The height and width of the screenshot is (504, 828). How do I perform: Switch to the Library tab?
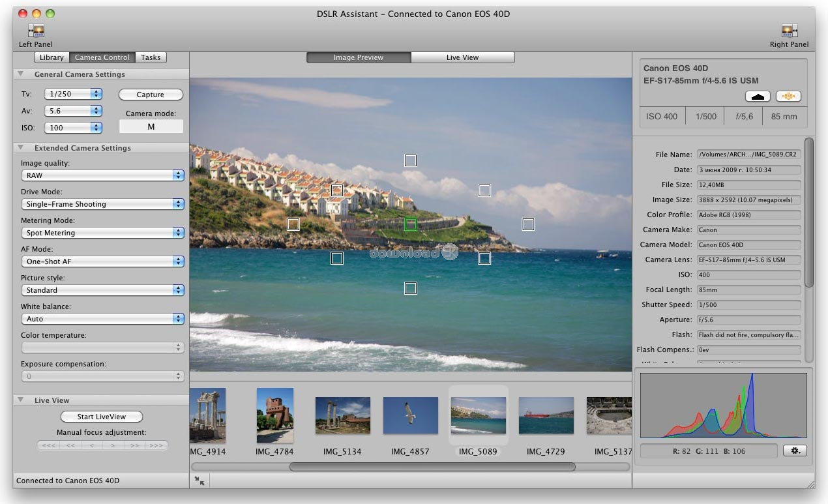click(52, 57)
